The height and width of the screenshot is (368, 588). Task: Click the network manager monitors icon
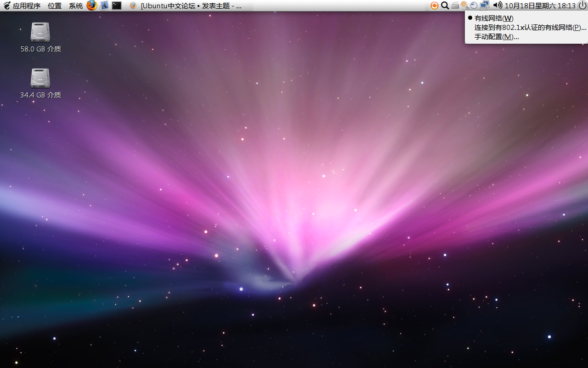pyautogui.click(x=484, y=6)
